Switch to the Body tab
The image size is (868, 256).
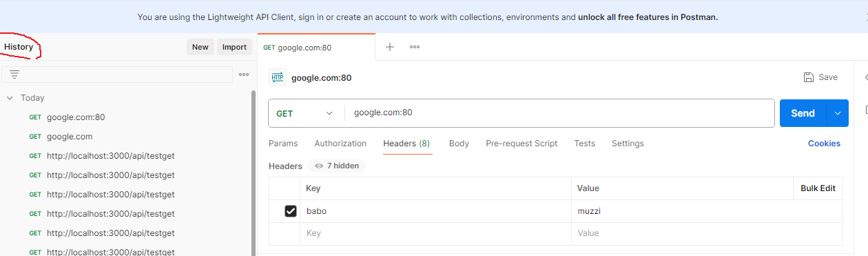click(x=459, y=144)
